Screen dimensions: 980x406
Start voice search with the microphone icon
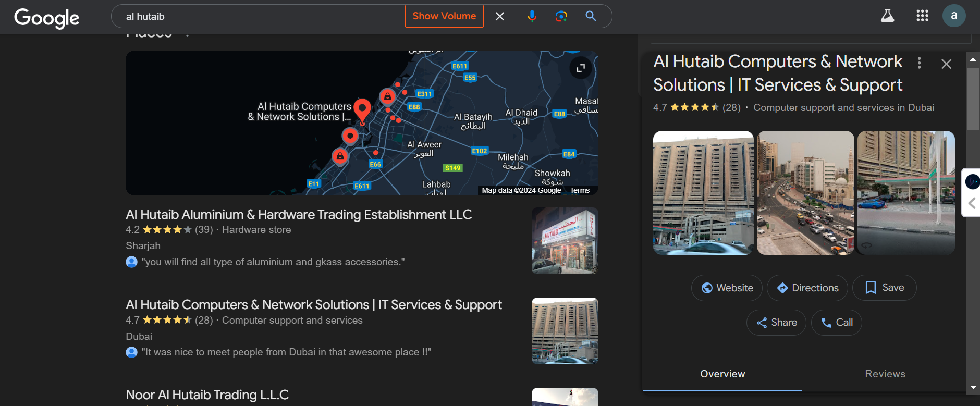click(532, 16)
